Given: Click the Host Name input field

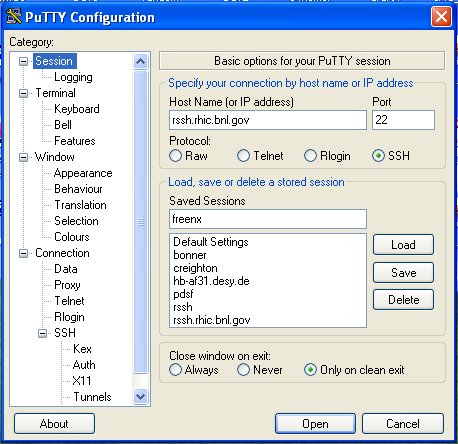Looking at the screenshot, I should (x=268, y=120).
